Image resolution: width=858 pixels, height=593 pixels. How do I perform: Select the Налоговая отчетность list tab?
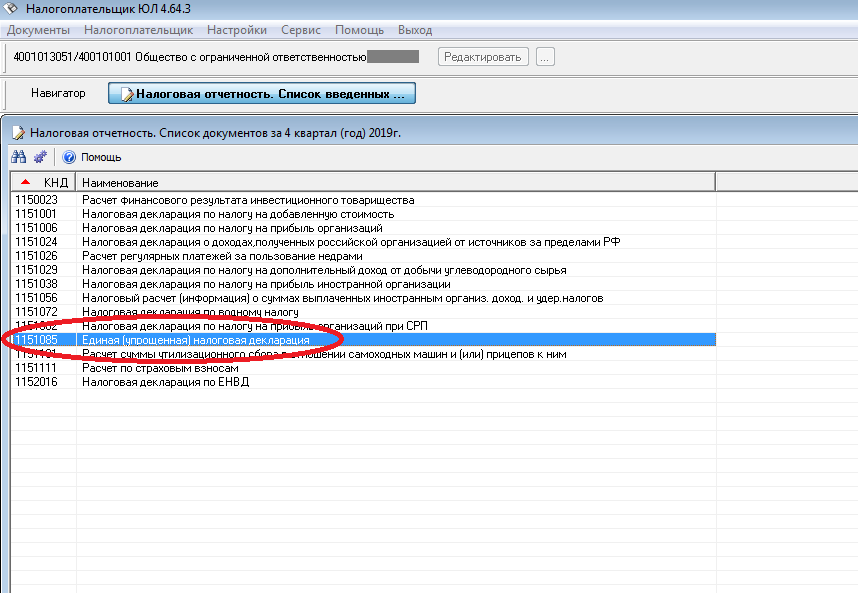click(x=262, y=94)
